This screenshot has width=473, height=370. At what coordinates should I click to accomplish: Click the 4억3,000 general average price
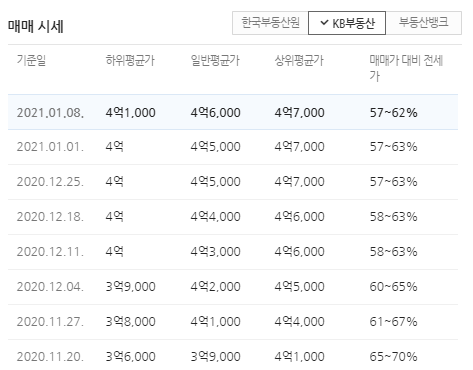click(215, 252)
